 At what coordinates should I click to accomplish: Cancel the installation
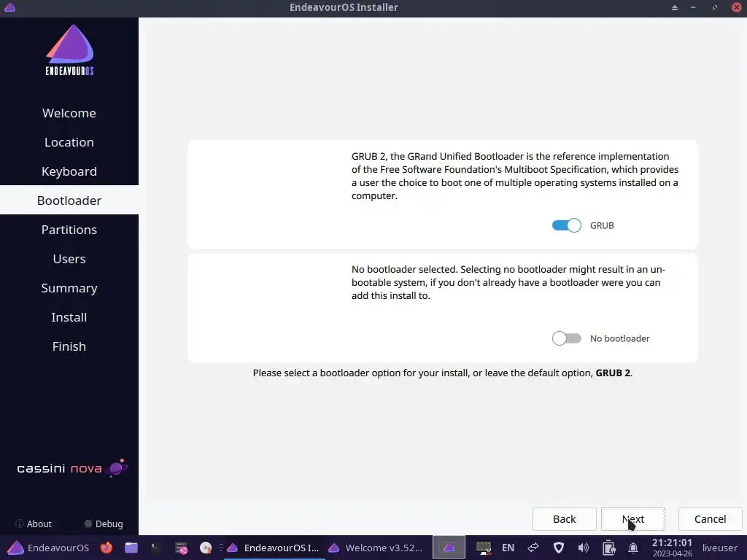[710, 519]
